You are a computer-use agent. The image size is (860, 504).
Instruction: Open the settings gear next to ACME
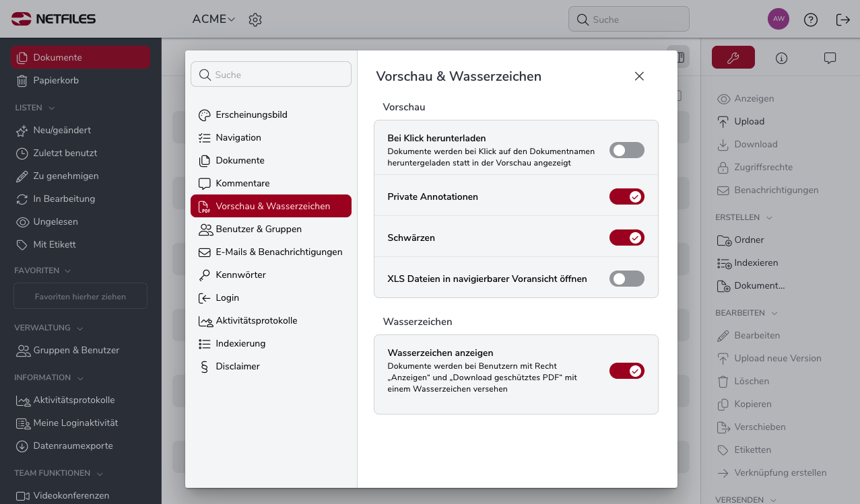pos(255,20)
